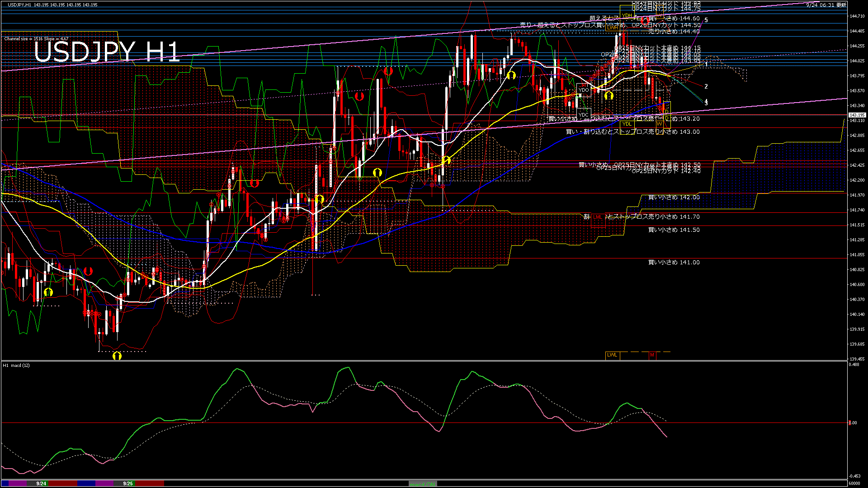Select the YDO marker box
The image size is (868, 488).
click(584, 90)
